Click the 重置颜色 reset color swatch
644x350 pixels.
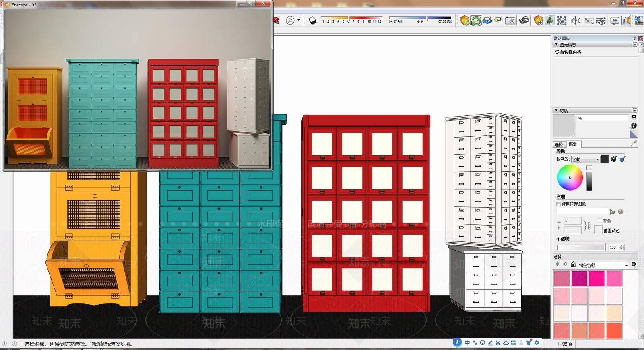[598, 230]
